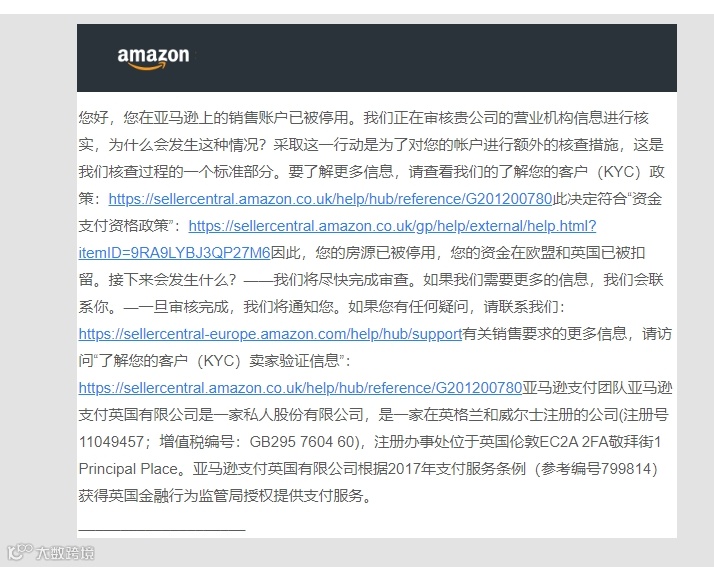Open the G201200780 link before 亚马逊支付团队
The width and height of the screenshot is (714, 567).
coord(300,388)
